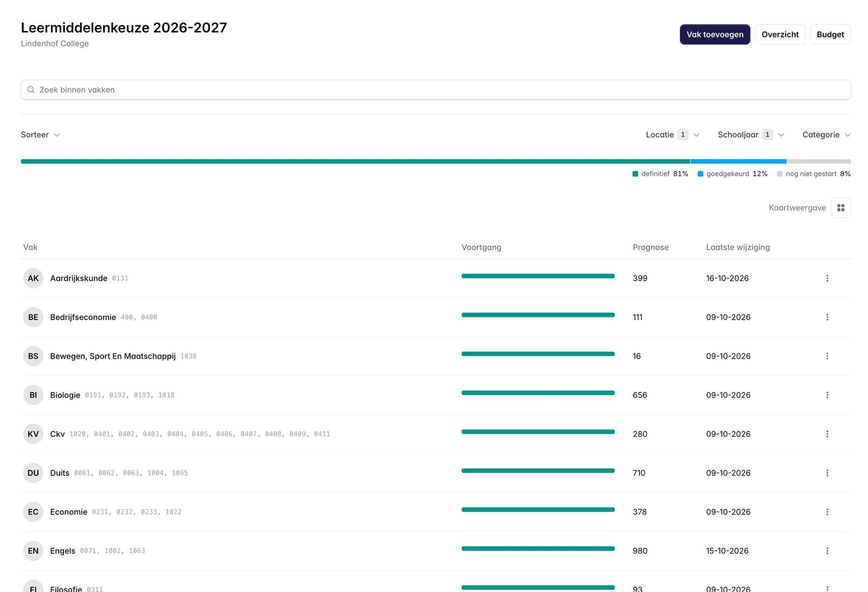
Task: Open three-dot menu for Biologie
Action: (827, 395)
